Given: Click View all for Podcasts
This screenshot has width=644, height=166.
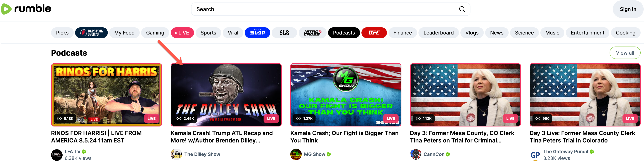Looking at the screenshot, I should pyautogui.click(x=625, y=53).
